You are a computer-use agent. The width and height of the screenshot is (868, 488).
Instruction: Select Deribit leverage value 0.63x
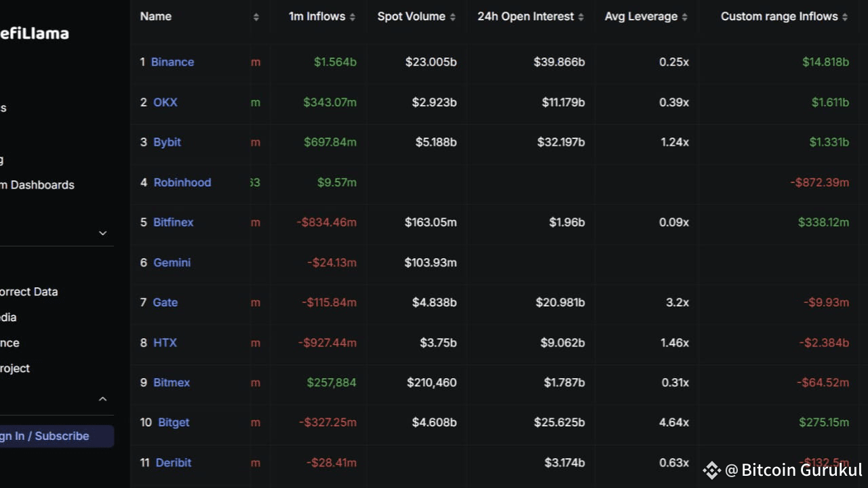tap(674, 462)
